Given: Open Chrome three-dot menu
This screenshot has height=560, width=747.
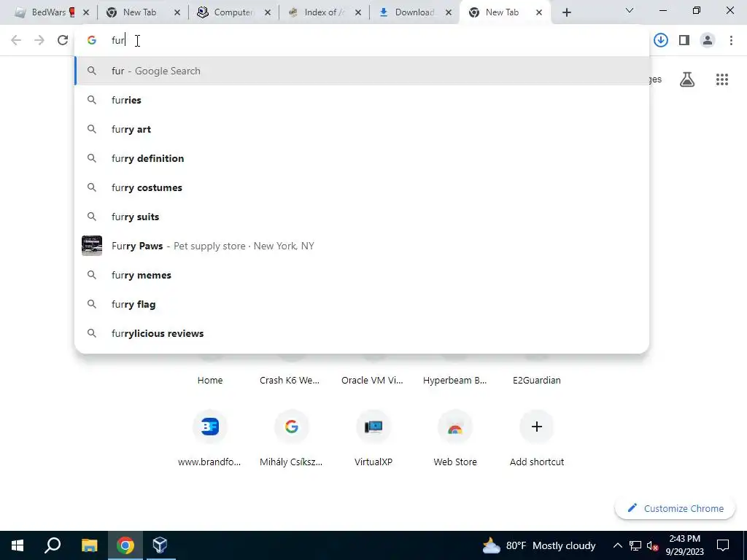Looking at the screenshot, I should point(731,40).
